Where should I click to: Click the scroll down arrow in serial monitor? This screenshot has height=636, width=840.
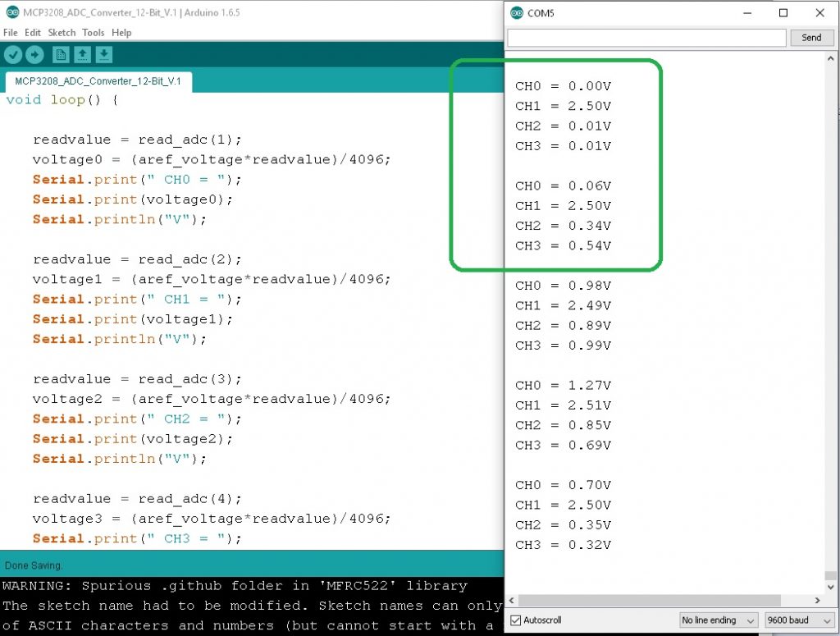(x=830, y=588)
